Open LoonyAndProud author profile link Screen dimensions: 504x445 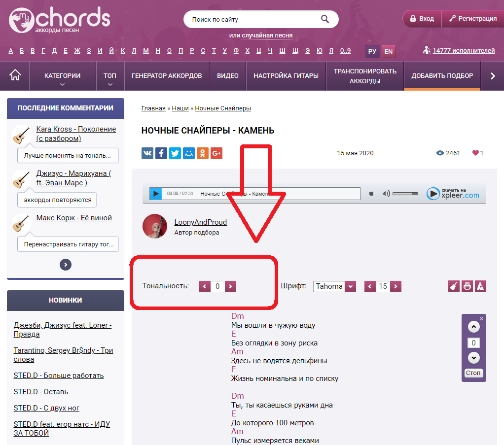(x=200, y=222)
